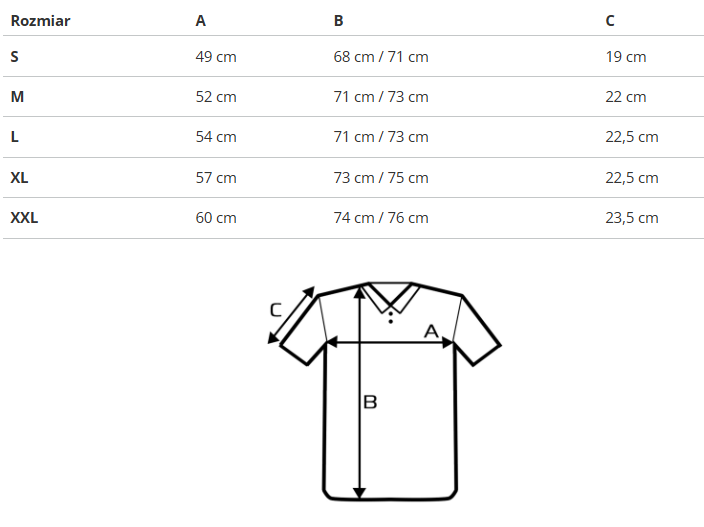The width and height of the screenshot is (704, 527).
Task: Click the 74 cm / 76 cm cell
Action: coord(381,218)
